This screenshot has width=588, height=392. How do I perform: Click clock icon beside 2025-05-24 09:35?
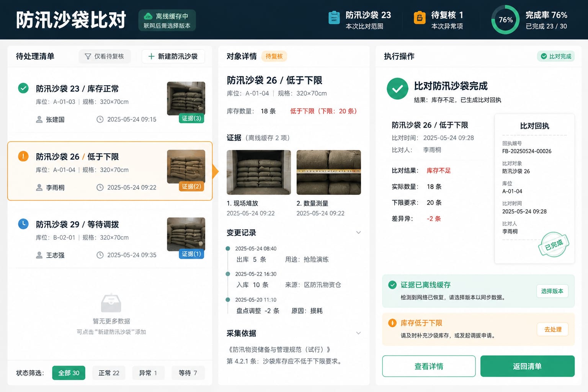pos(100,255)
